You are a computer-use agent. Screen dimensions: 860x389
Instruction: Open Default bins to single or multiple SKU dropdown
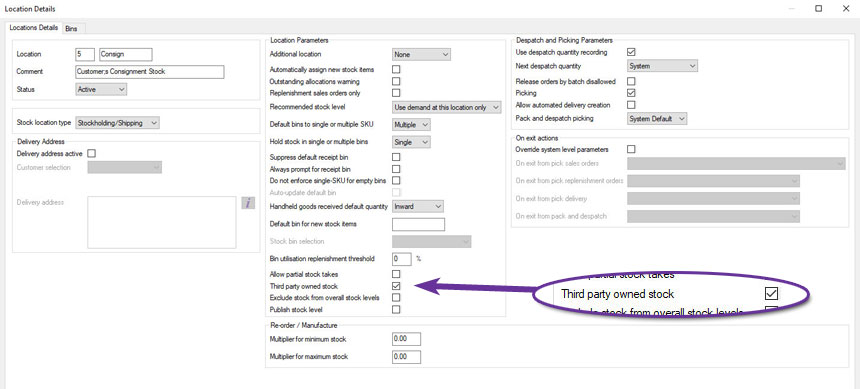click(x=411, y=125)
